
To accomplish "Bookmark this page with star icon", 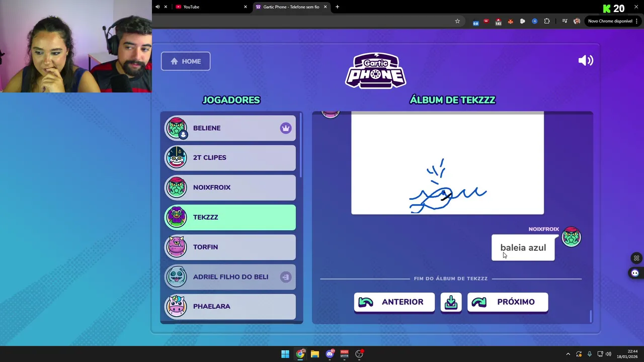I will point(457,21).
